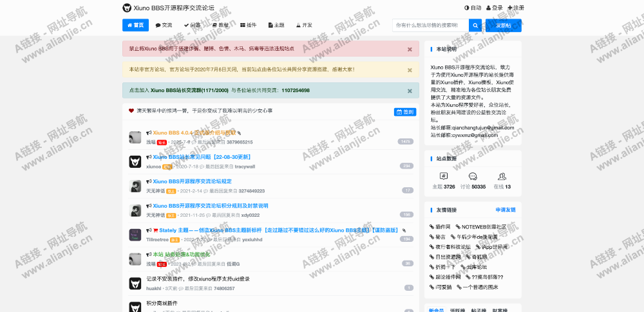Open post 本站 站务处理&功能优化
Screen dimensions: 644x312
click(x=181, y=255)
